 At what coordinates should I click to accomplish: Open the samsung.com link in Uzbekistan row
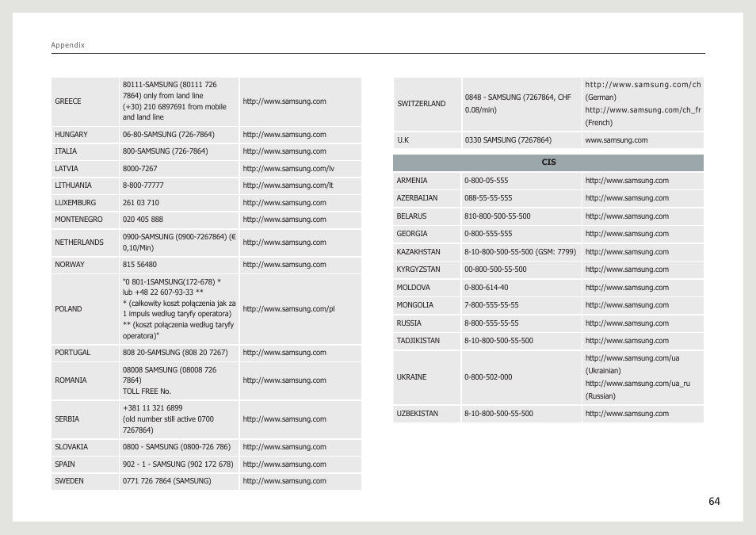coord(627,414)
